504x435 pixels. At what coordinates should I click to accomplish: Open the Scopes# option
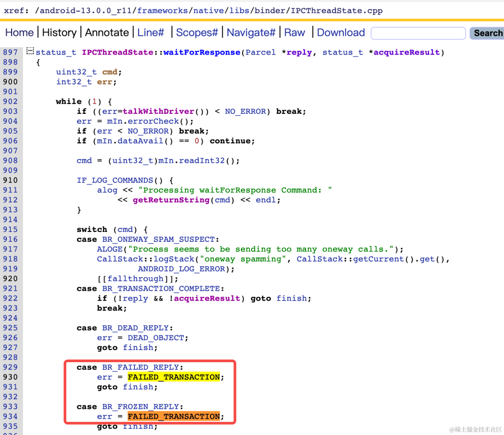point(197,33)
